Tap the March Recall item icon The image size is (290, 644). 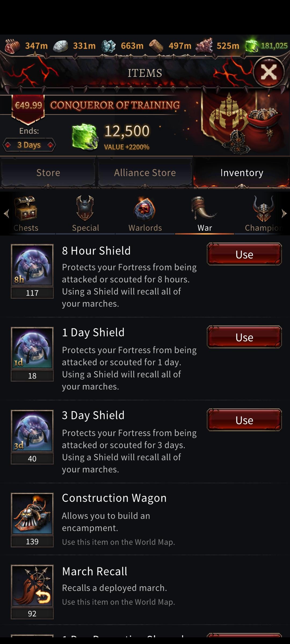pyautogui.click(x=32, y=586)
